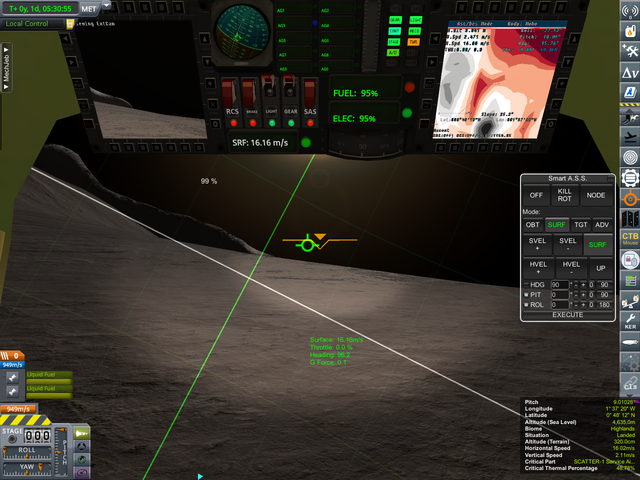640x480 pixels.
Task: Open the Delta-V (Δv) toolbar icon
Action: (630, 72)
